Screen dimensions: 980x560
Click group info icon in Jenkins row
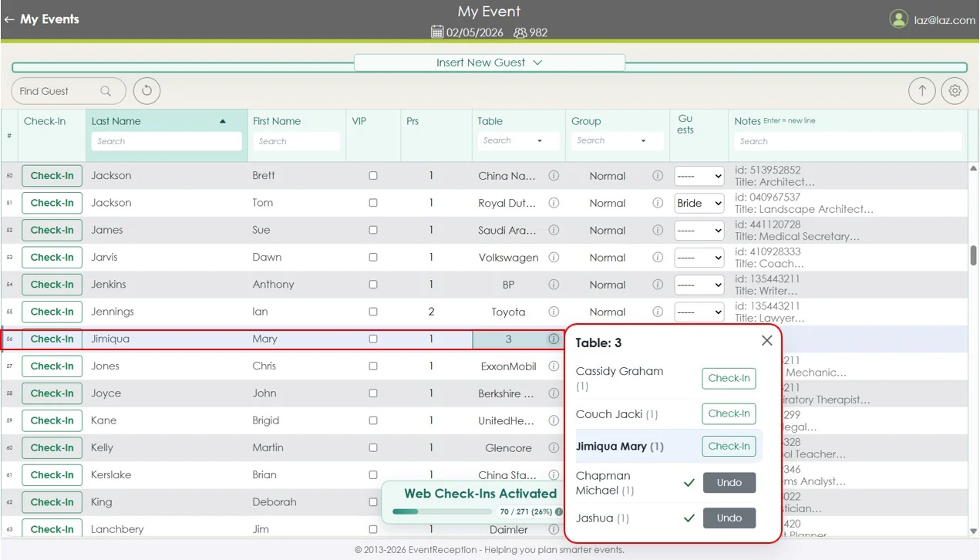pyautogui.click(x=658, y=285)
